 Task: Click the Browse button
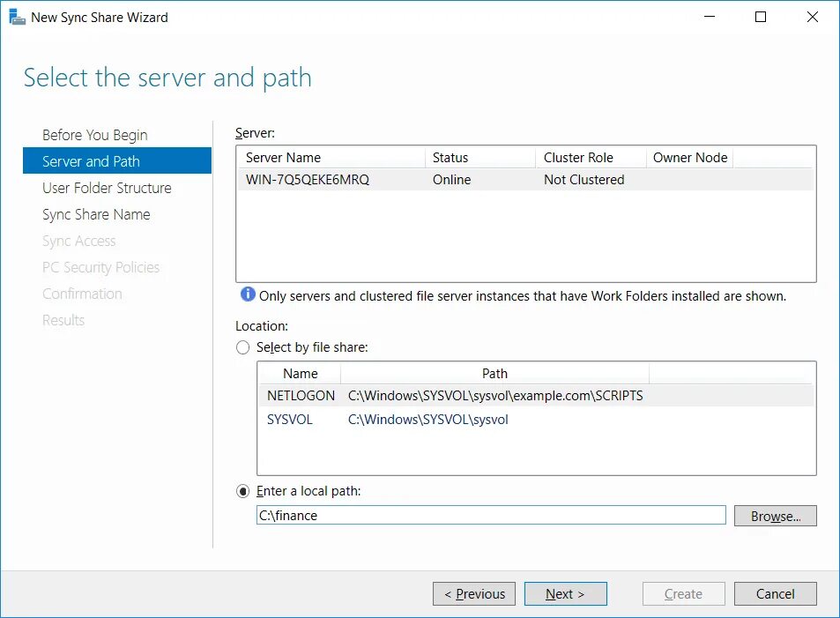[775, 516]
